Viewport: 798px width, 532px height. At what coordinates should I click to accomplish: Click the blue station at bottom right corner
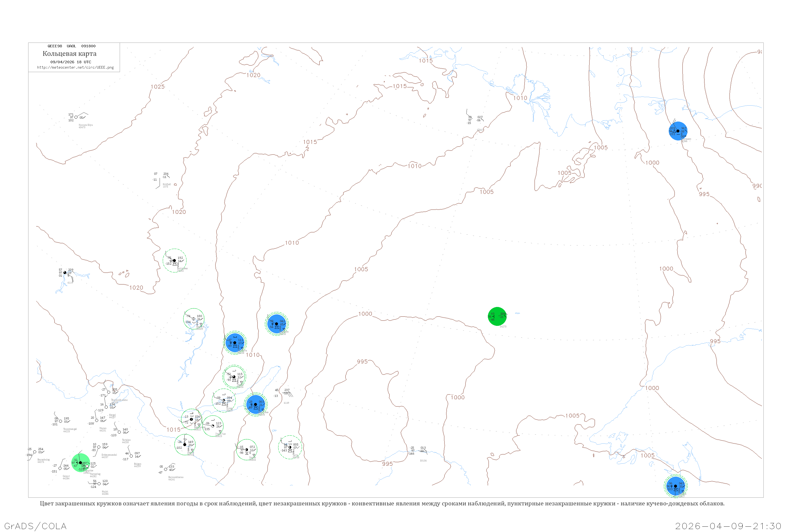click(x=676, y=486)
